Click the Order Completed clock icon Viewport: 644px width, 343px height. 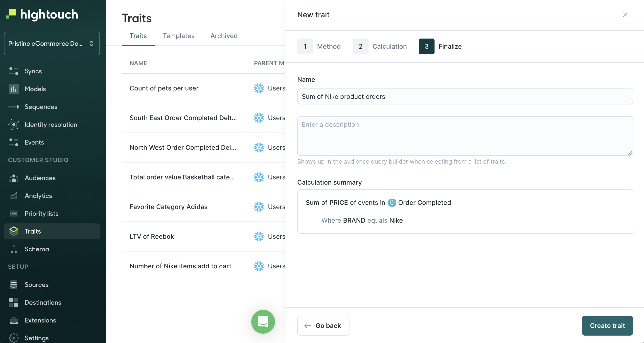[392, 203]
